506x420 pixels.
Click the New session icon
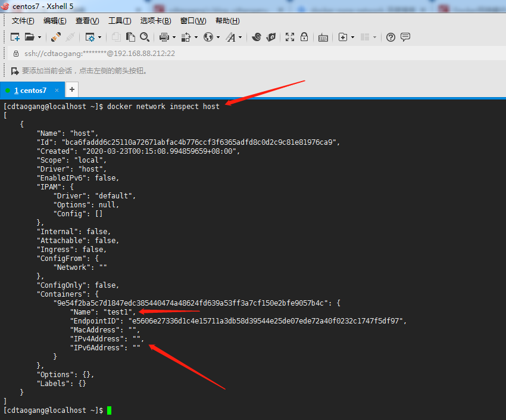(15, 37)
